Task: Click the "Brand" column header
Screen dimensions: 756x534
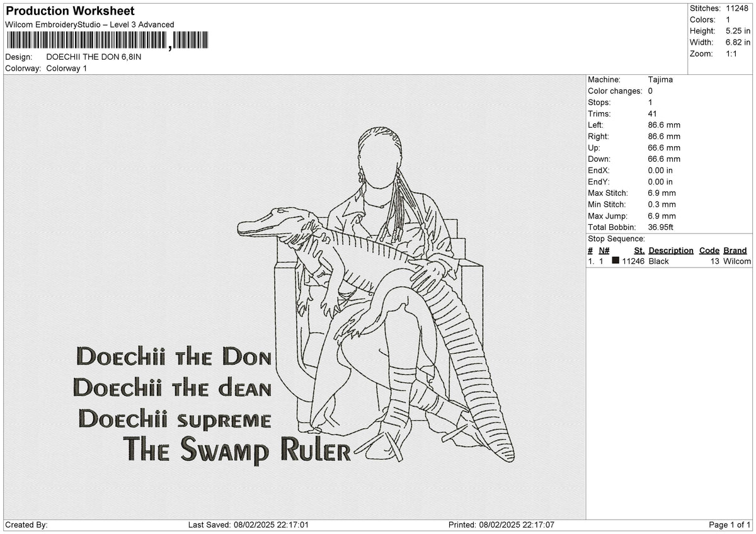Action: 735,251
